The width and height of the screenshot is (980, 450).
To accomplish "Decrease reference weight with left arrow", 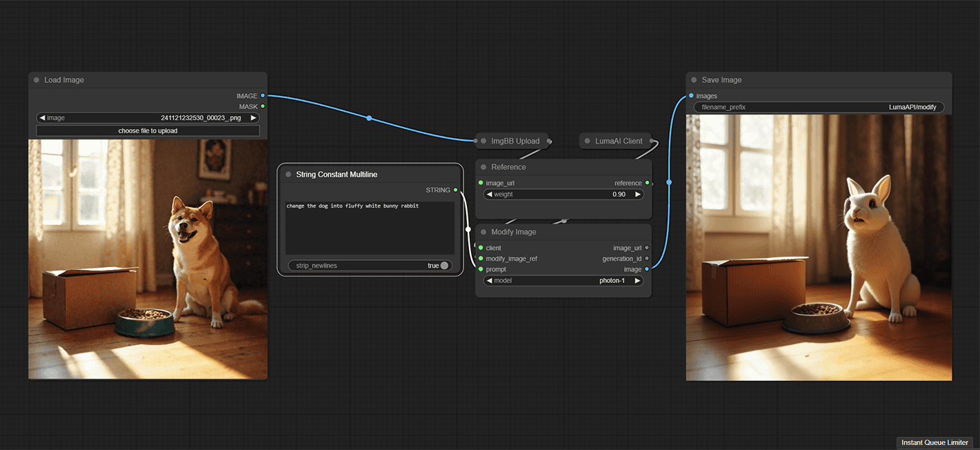I will click(x=489, y=195).
